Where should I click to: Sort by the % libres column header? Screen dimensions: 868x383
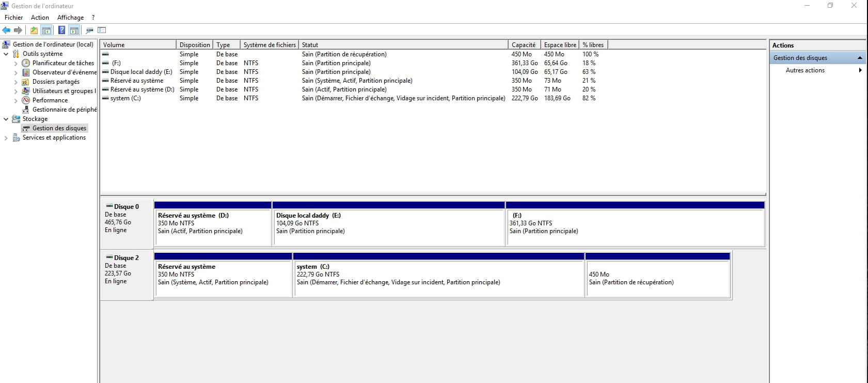tap(593, 45)
